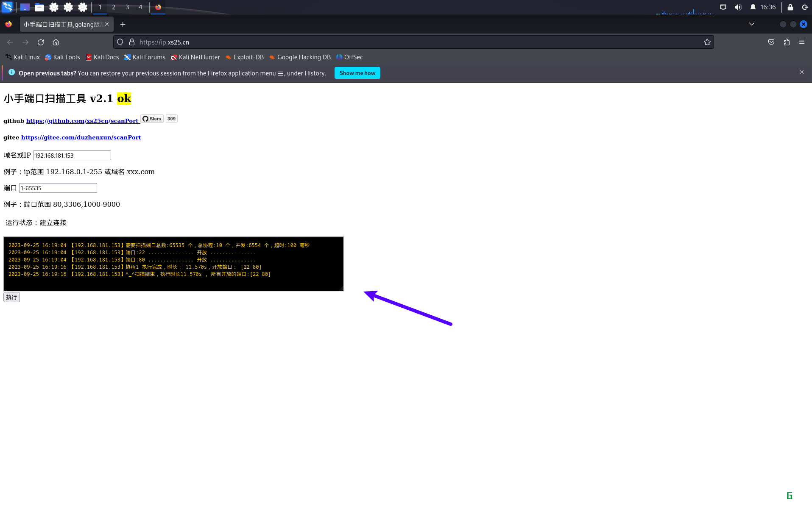Screen dimensions: 812x506
Task: Open Exploit-DB bookmark
Action: (245, 57)
